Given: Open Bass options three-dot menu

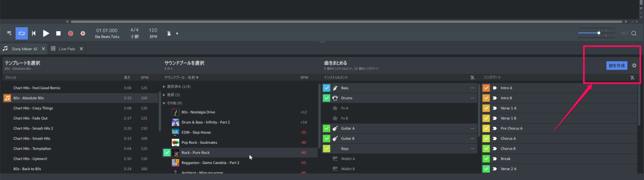Looking at the screenshot, I should point(472,88).
